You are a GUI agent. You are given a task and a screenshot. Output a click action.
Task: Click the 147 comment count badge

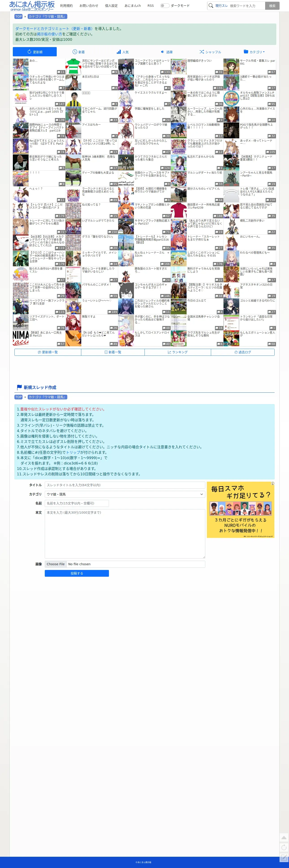[60, 104]
